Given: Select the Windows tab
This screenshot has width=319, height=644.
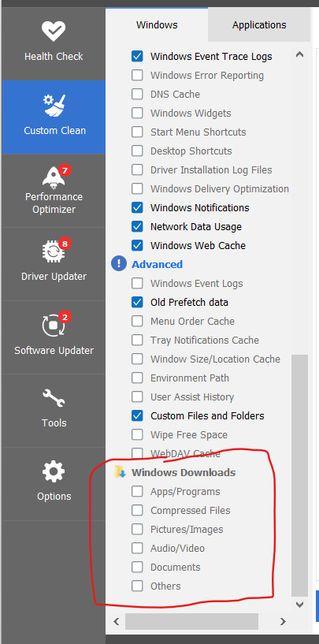Looking at the screenshot, I should (157, 24).
